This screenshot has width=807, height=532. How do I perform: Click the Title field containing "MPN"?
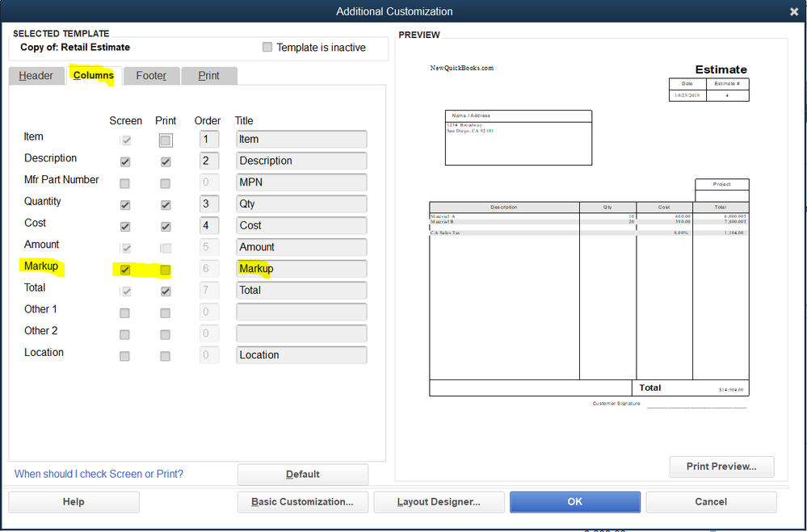pos(301,182)
